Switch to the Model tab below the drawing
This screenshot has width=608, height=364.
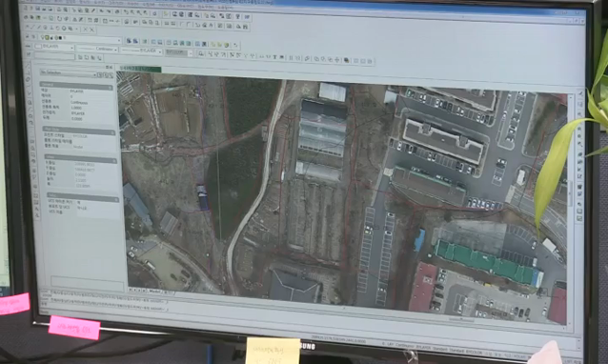click(x=154, y=291)
